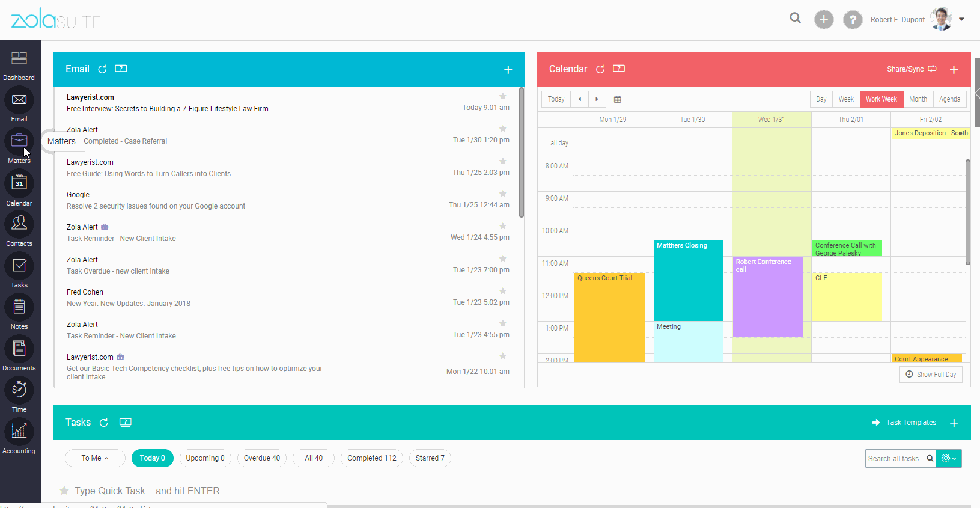This screenshot has height=508, width=980.
Task: Open Tasks panel help icon
Action: (126, 422)
